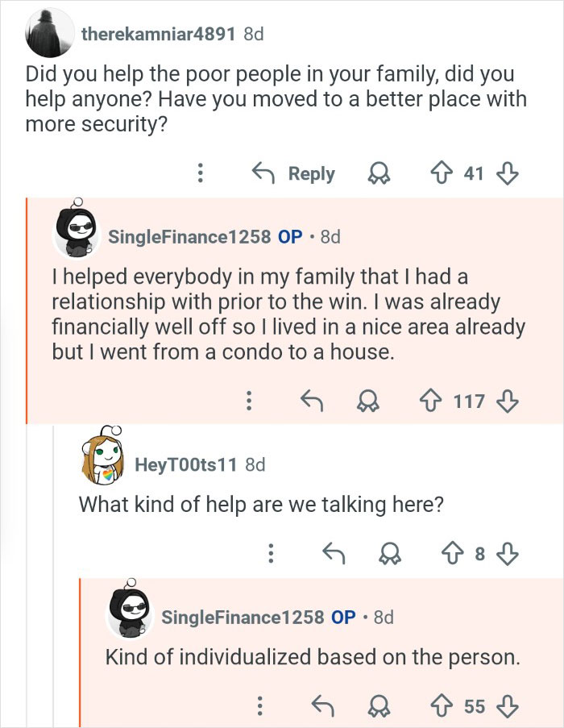Open options menu on the bottom OP reply
The height and width of the screenshot is (728, 564).
tap(259, 704)
